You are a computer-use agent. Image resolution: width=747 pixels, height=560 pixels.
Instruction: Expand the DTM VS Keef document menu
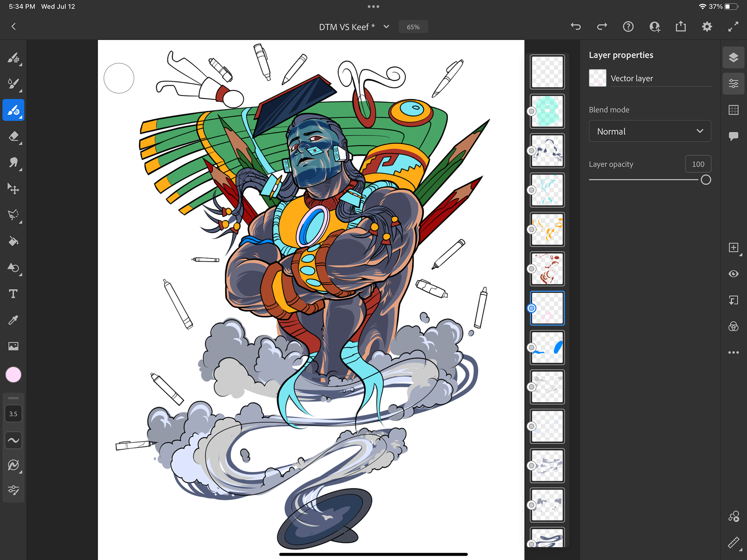click(386, 27)
